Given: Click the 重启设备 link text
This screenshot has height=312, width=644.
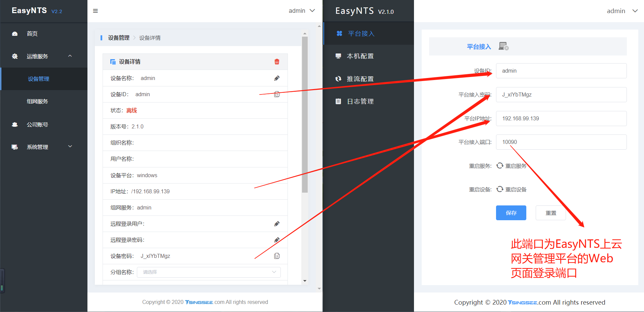Looking at the screenshot, I should click(516, 189).
